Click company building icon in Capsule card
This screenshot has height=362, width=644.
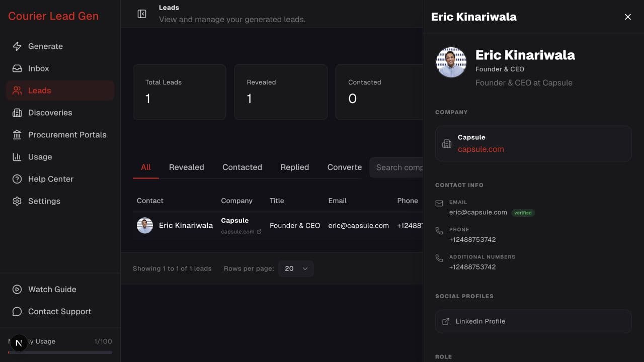447,144
